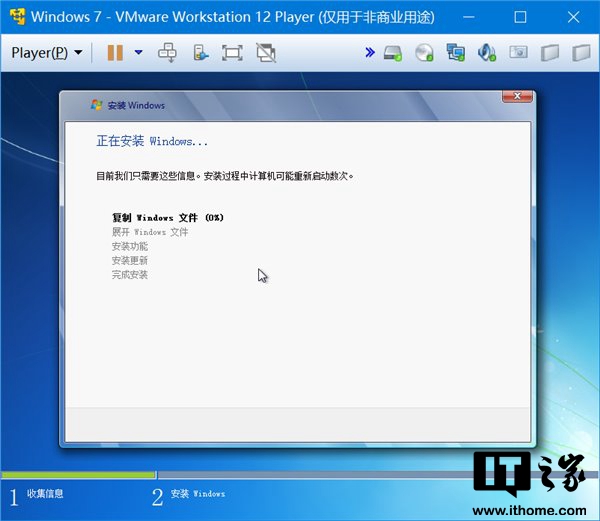Image resolution: width=600 pixels, height=521 pixels.
Task: Enter full screen mode
Action: pos(232,52)
